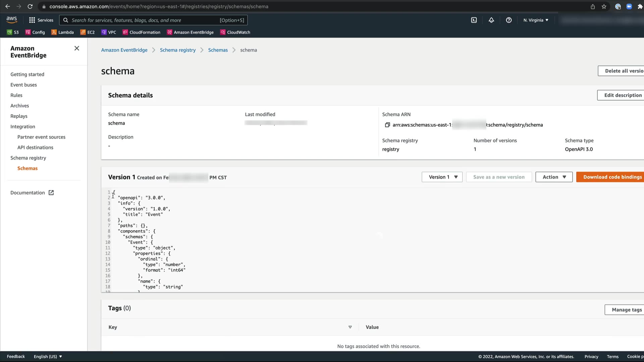This screenshot has height=362, width=644.
Task: Click the notifications bell icon
Action: click(491, 20)
